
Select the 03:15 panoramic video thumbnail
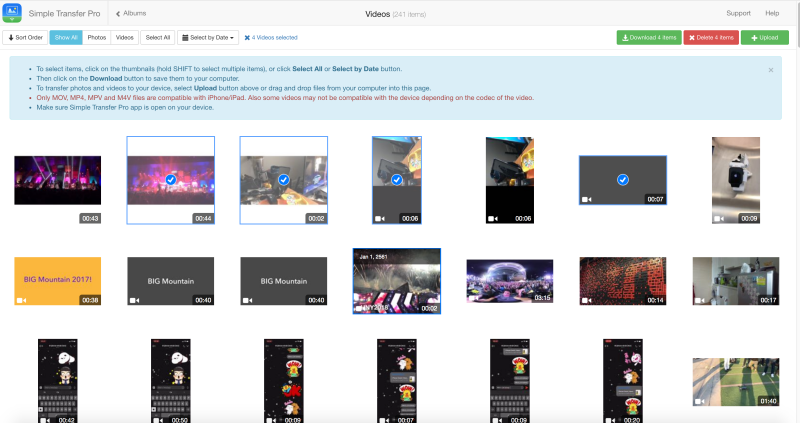pos(510,281)
